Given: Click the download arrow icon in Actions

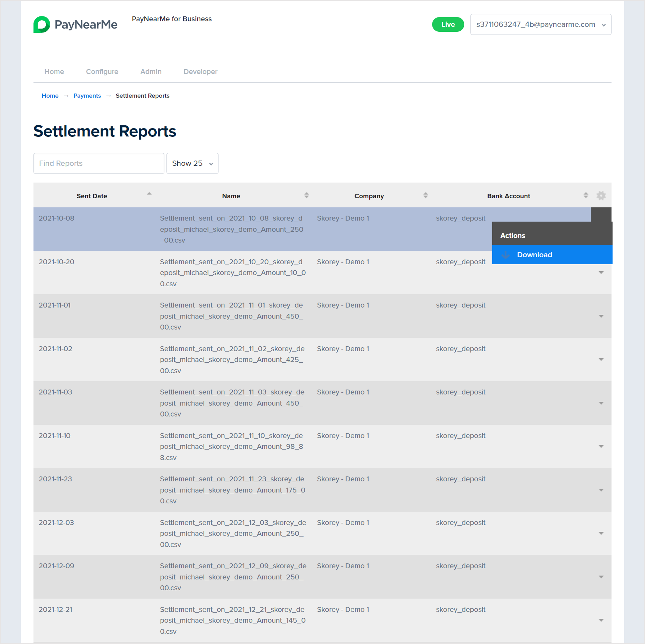Looking at the screenshot, I should [x=505, y=255].
